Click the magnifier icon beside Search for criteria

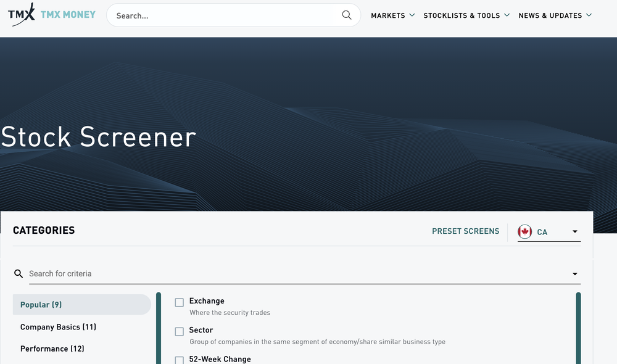19,273
